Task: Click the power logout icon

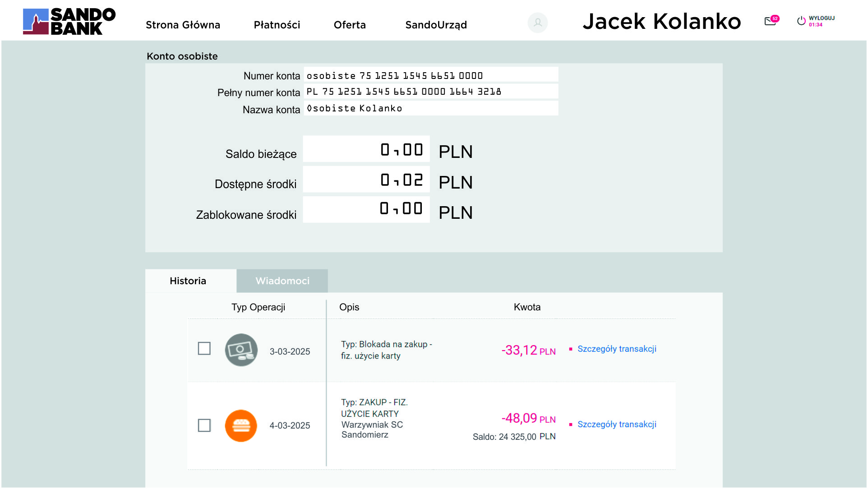Action: 801,21
